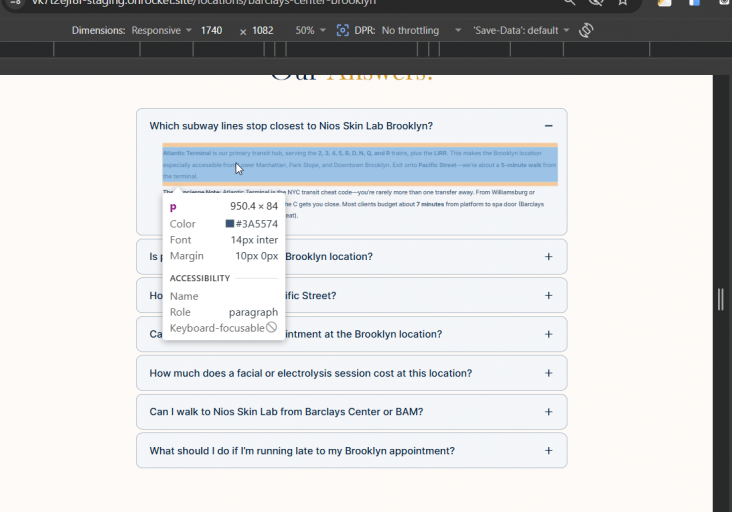Screen dimensions: 732x512
Task: Click the highlighted Atlantic Terminal paragraph
Action: click(x=360, y=165)
